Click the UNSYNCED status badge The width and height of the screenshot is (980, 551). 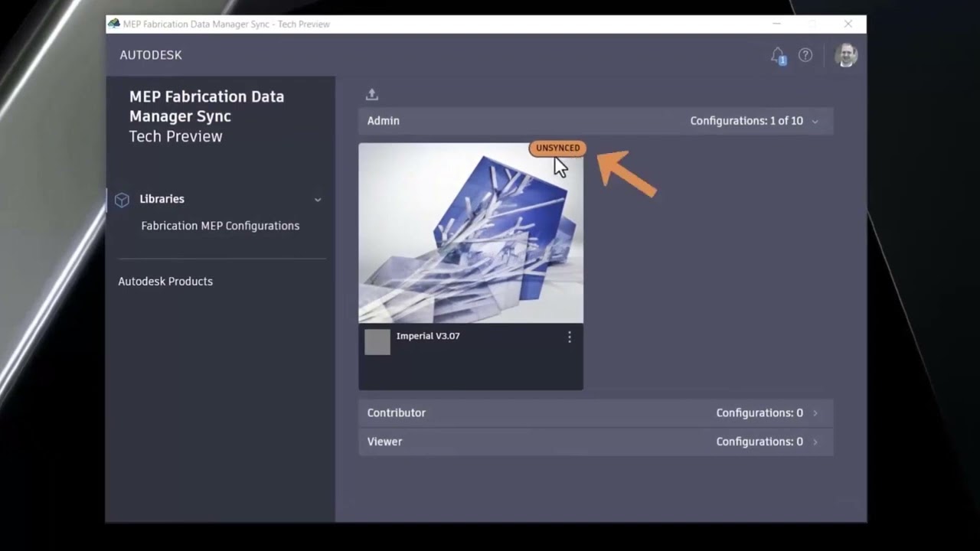tap(557, 148)
